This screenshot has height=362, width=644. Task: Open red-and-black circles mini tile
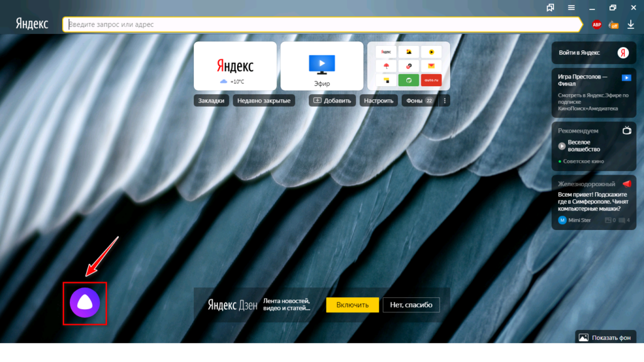pos(409,66)
